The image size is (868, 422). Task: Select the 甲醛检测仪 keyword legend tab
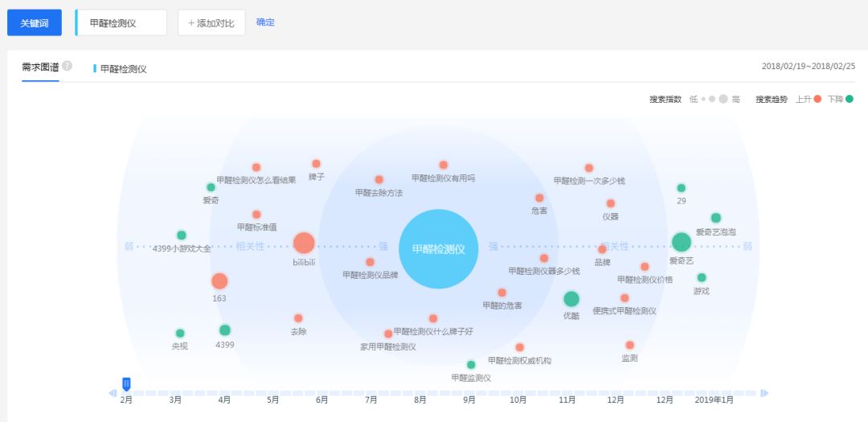point(123,69)
